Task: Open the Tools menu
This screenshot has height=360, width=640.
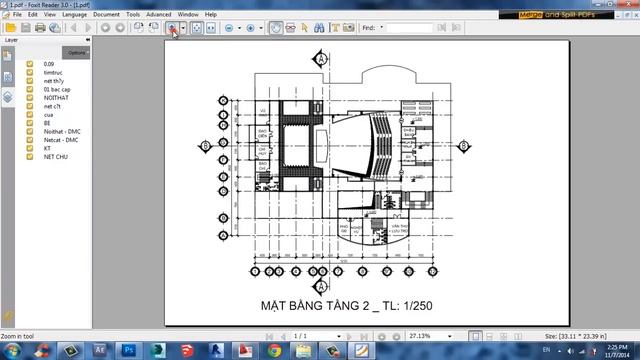Action: point(133,14)
